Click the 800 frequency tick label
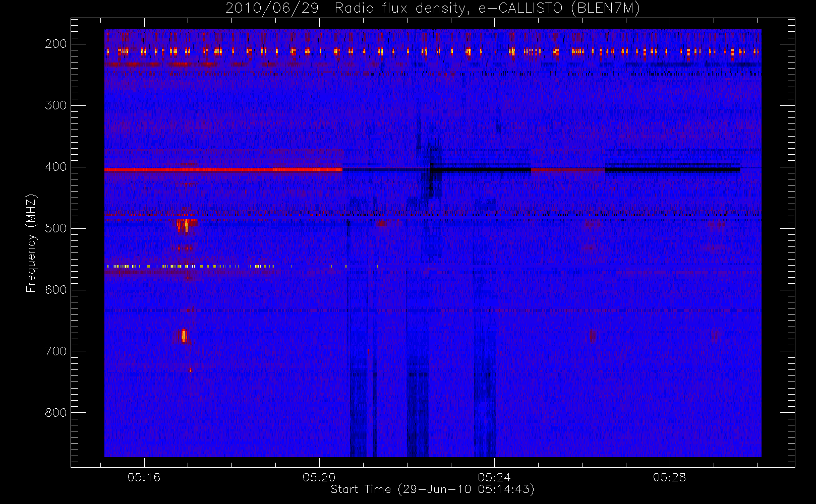This screenshot has width=816, height=504. (x=56, y=413)
